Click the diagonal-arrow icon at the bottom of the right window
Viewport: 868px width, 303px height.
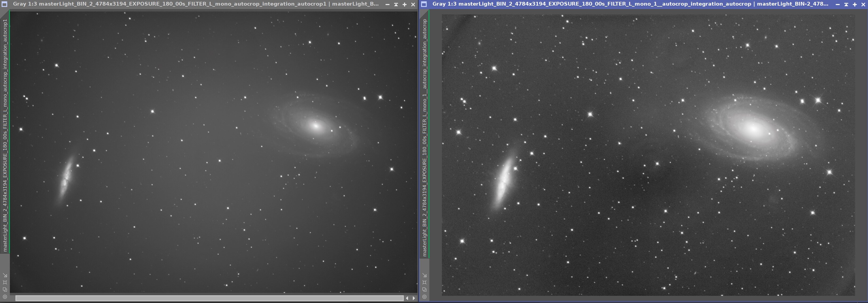(424, 275)
